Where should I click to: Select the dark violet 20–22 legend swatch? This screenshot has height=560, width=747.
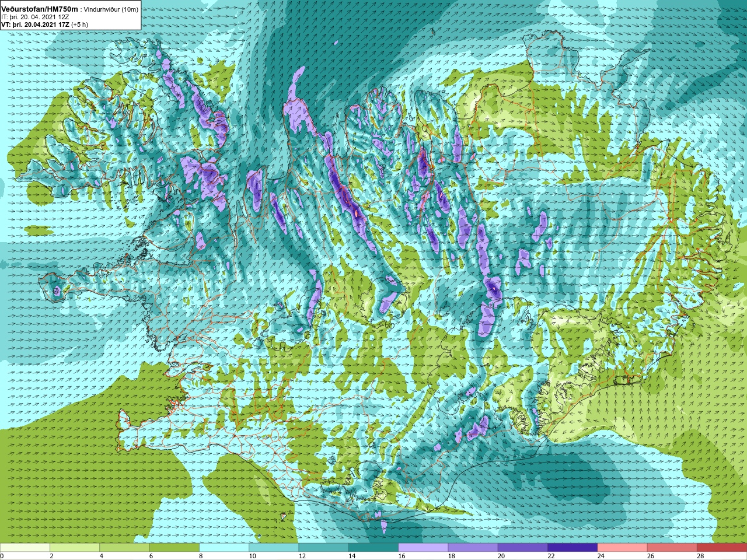pyautogui.click(x=523, y=547)
